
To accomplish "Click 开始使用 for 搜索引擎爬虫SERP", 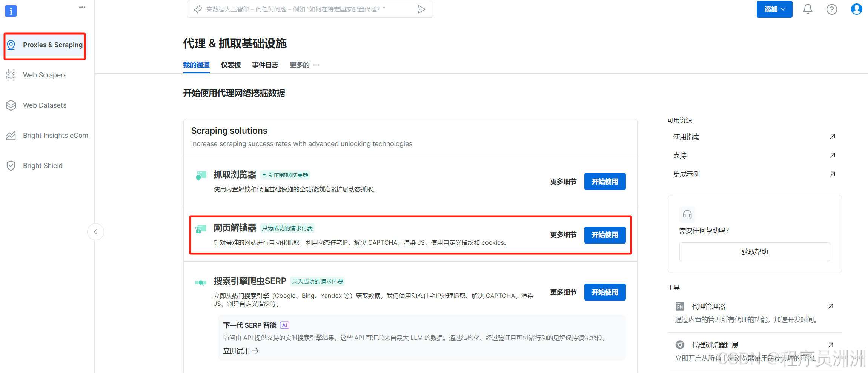I will pyautogui.click(x=605, y=292).
